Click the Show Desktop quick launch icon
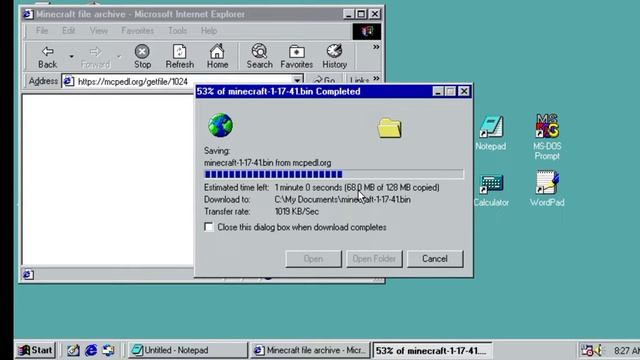 pyautogui.click(x=73, y=350)
